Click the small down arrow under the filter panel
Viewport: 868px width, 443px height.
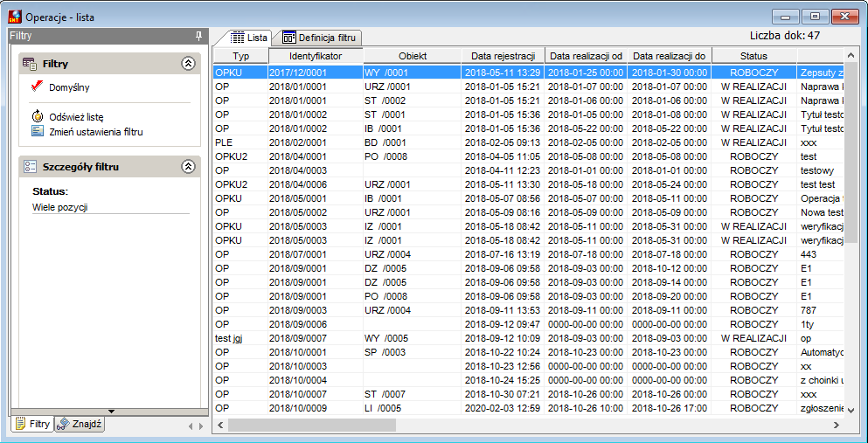click(111, 412)
